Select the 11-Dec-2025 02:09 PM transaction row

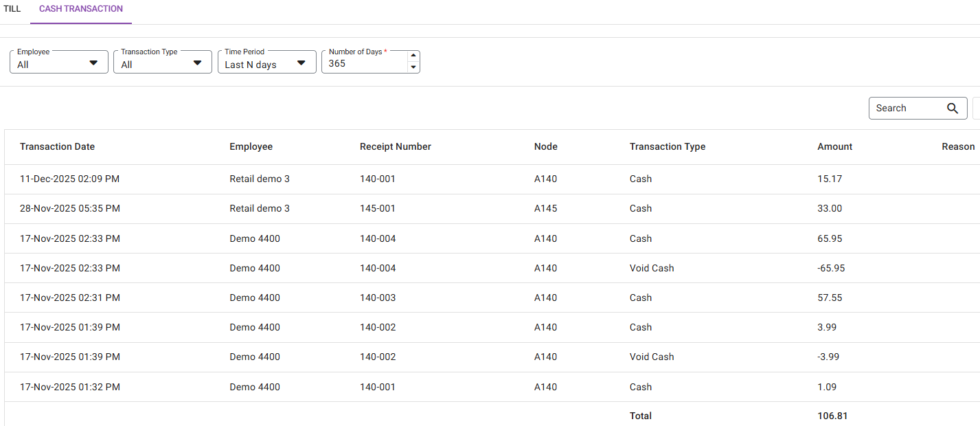click(69, 179)
